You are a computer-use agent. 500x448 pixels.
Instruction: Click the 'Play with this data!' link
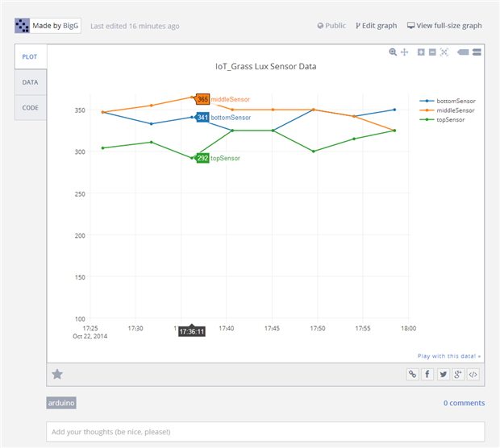click(448, 355)
